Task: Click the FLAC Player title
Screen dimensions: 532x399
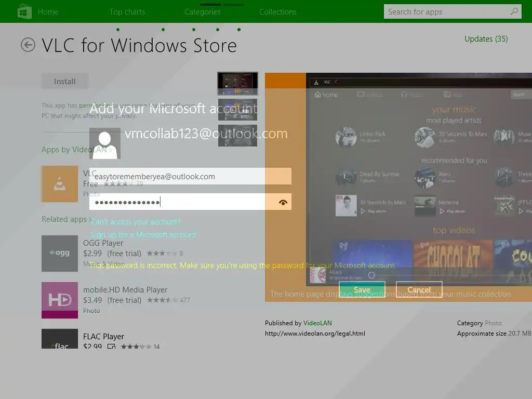Action: click(x=103, y=337)
